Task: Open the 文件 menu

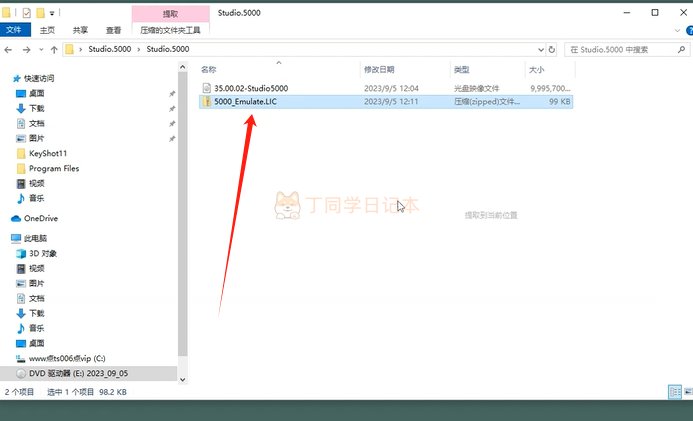Action: point(14,30)
